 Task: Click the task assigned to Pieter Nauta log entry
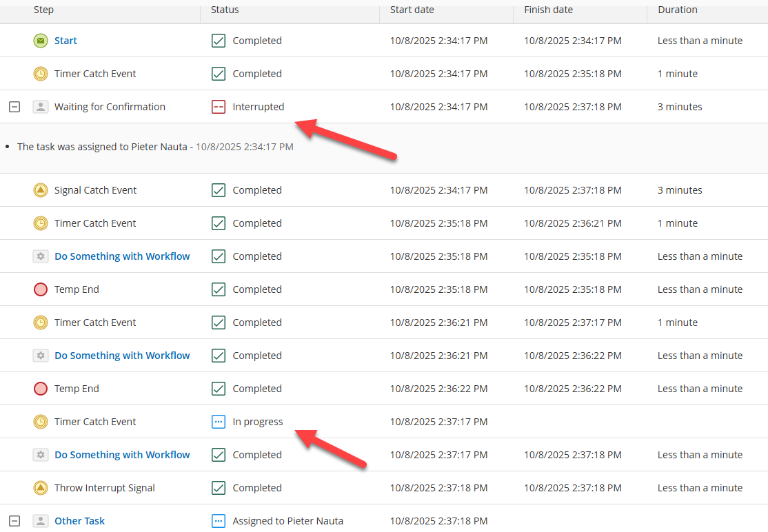(105, 147)
